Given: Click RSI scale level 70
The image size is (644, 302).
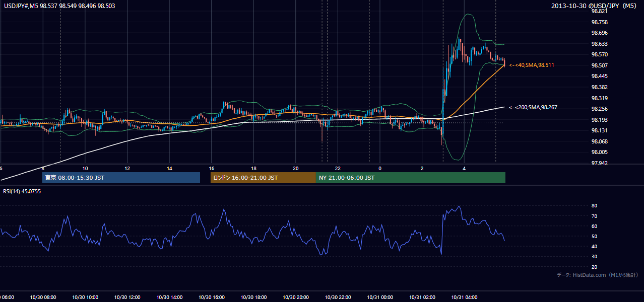Looking at the screenshot, I should pyautogui.click(x=594, y=216).
